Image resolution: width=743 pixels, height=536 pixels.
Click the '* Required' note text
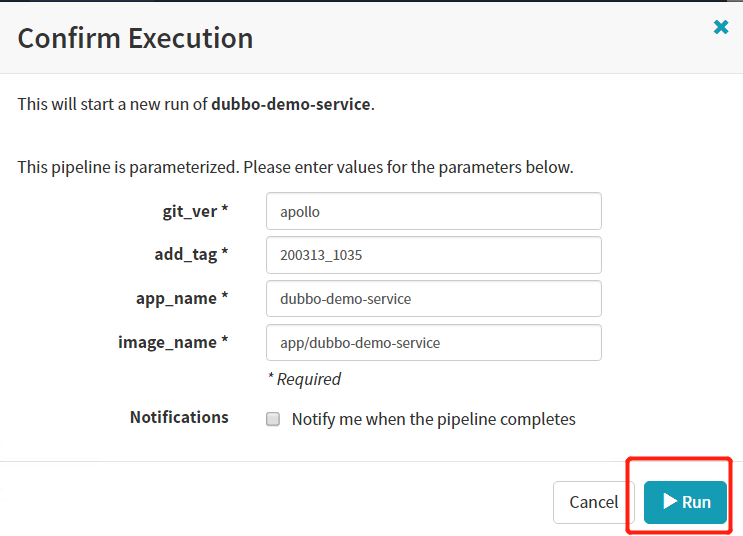point(304,379)
